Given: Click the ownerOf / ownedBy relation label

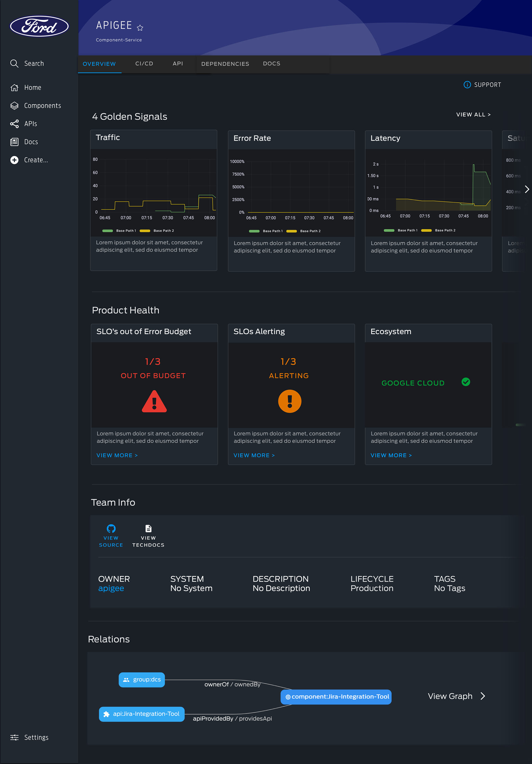Looking at the screenshot, I should (x=232, y=684).
